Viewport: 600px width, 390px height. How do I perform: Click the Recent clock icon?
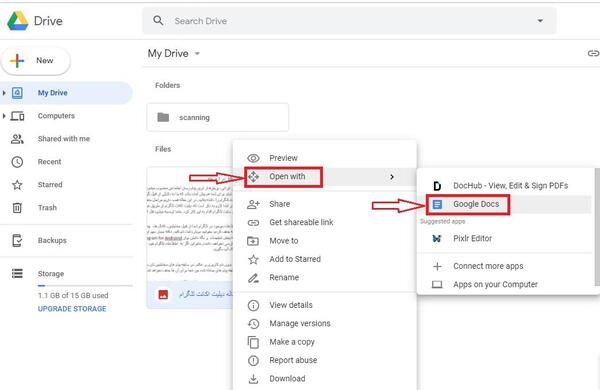coord(17,162)
